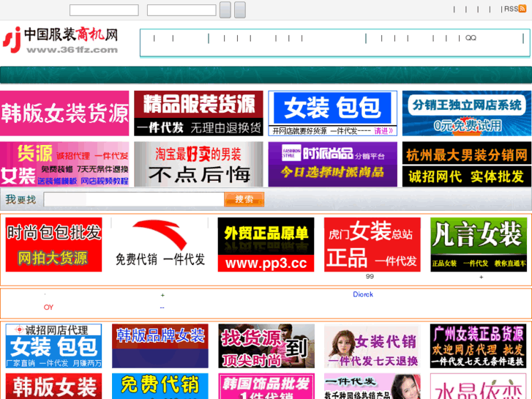Screen dimensions: 532x399
Task: Click the blue Diorck link
Action: (363, 294)
